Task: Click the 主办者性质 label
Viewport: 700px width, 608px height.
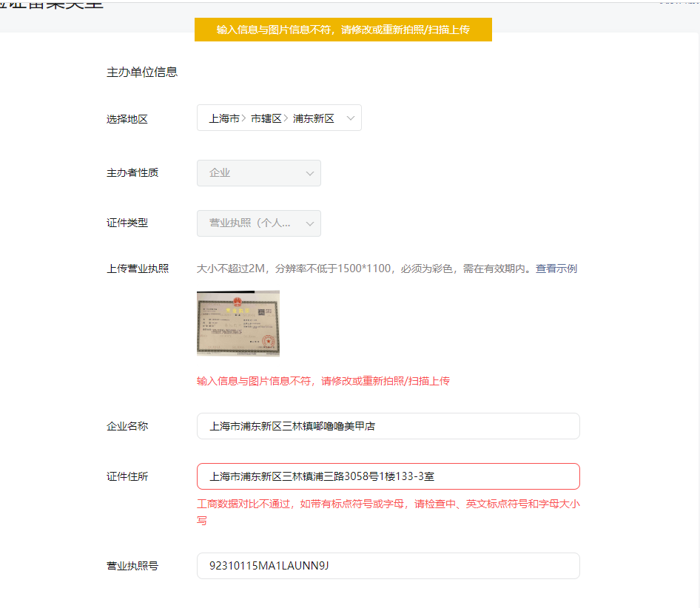Action: click(x=132, y=173)
